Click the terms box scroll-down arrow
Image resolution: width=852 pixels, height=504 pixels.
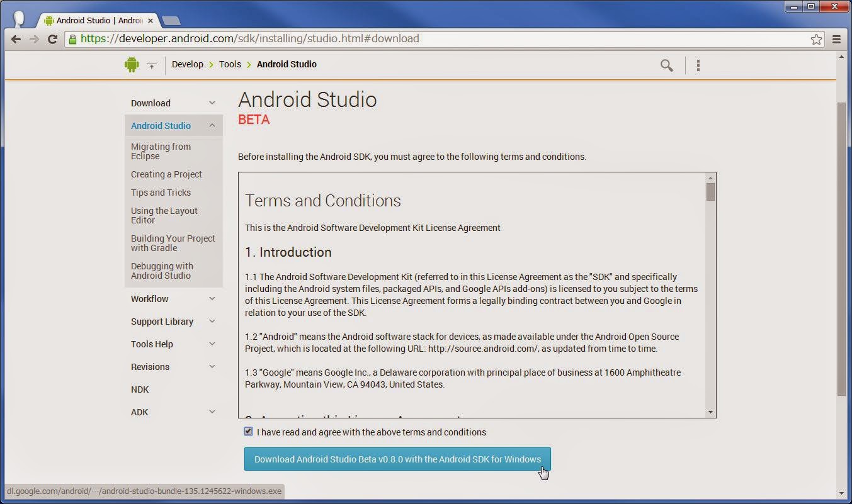point(710,412)
